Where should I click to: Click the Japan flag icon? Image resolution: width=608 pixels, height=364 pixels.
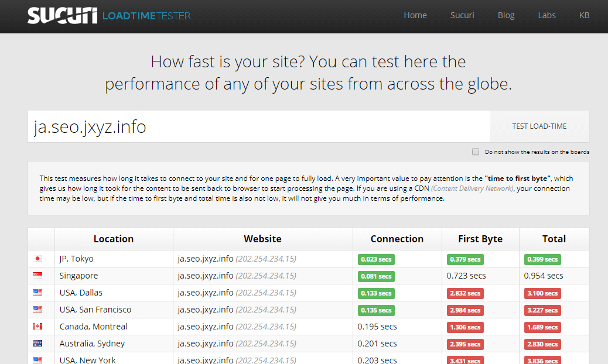coord(37,259)
